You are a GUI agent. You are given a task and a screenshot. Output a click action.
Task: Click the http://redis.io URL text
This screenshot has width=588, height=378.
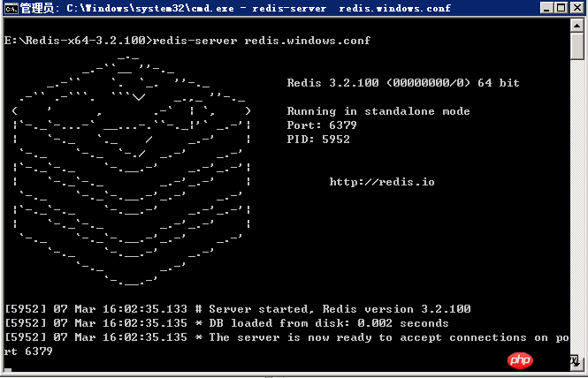tap(382, 182)
